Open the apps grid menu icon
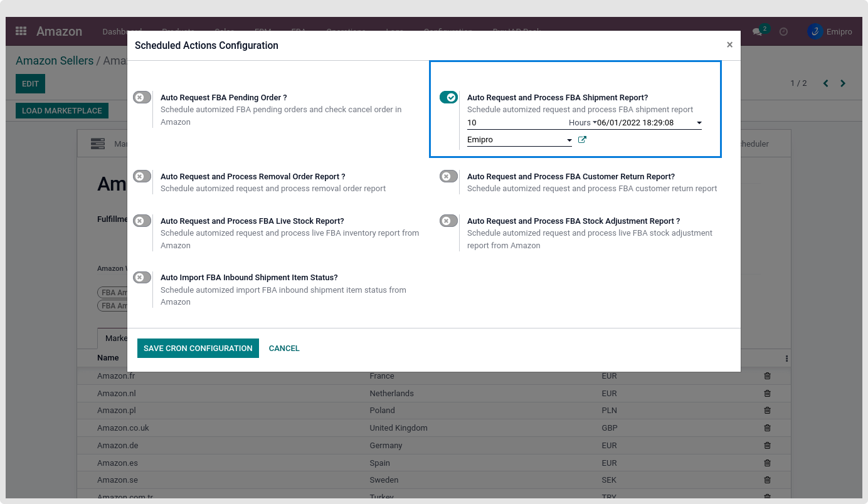This screenshot has height=504, width=868. click(x=21, y=31)
